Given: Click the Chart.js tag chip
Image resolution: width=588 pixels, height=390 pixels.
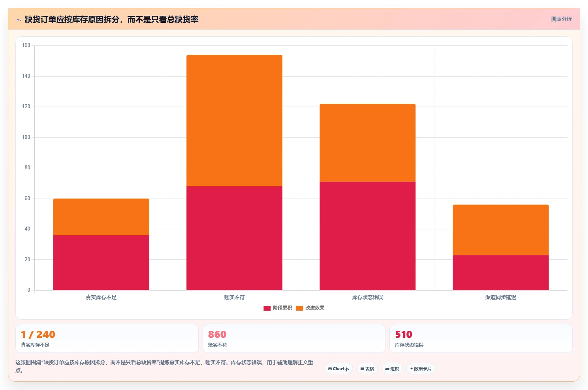Looking at the screenshot, I should 338,369.
